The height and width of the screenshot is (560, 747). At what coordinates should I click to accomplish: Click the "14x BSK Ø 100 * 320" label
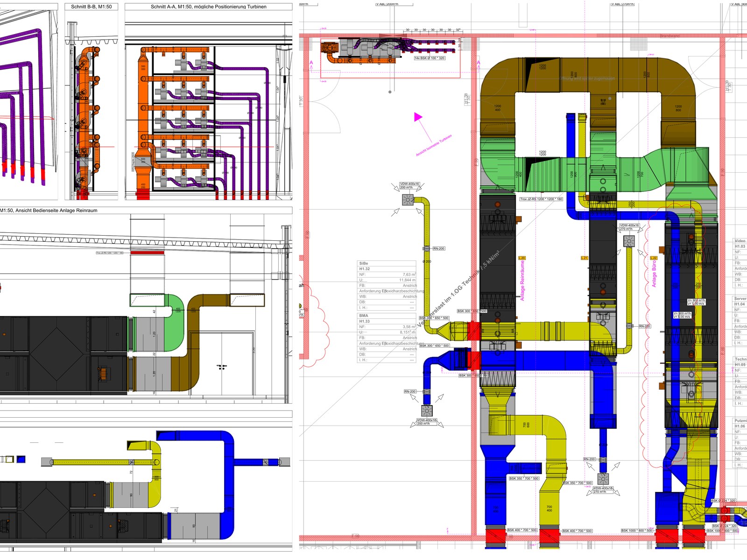tap(430, 58)
